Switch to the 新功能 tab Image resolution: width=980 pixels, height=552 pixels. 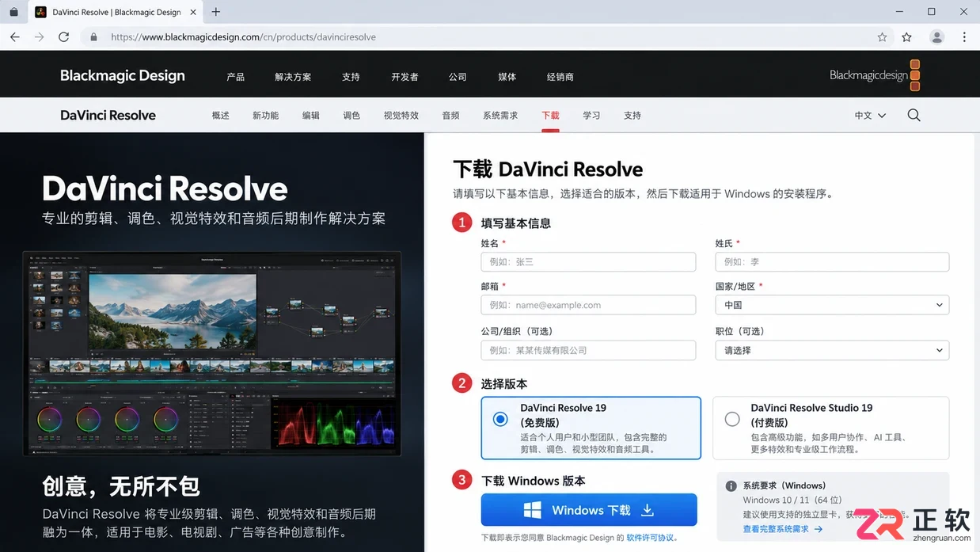click(x=265, y=116)
